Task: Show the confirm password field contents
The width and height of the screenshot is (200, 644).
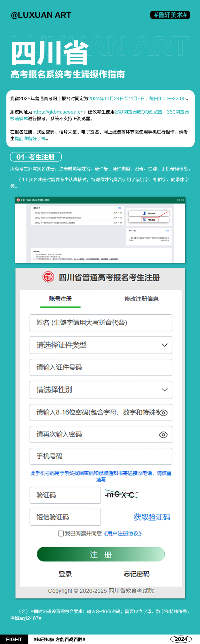Action: click(x=163, y=435)
